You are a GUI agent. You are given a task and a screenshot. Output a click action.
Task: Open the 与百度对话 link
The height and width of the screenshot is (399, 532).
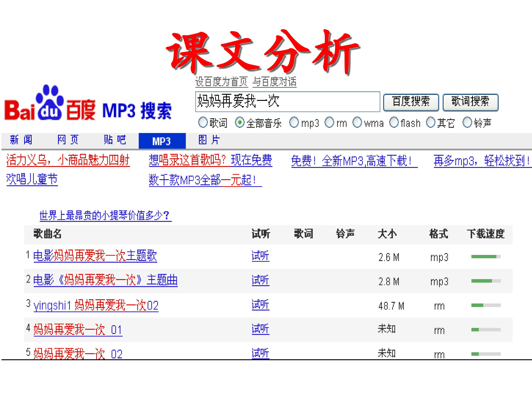pyautogui.click(x=274, y=82)
